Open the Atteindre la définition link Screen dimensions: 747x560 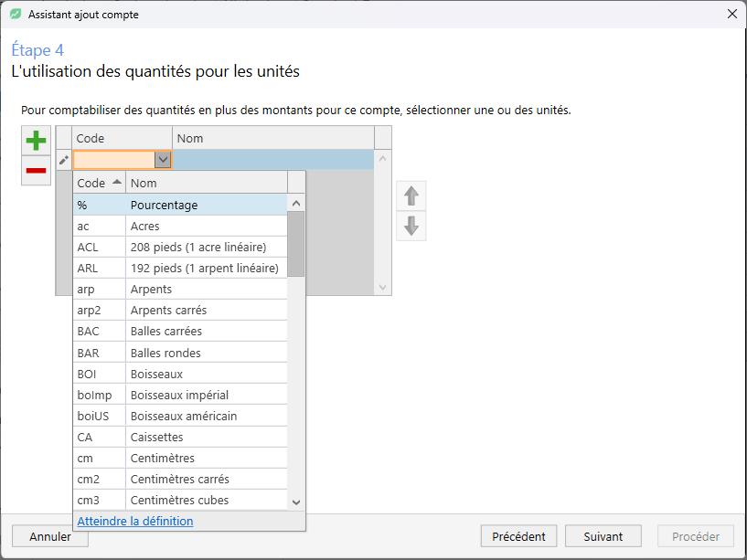(x=135, y=521)
